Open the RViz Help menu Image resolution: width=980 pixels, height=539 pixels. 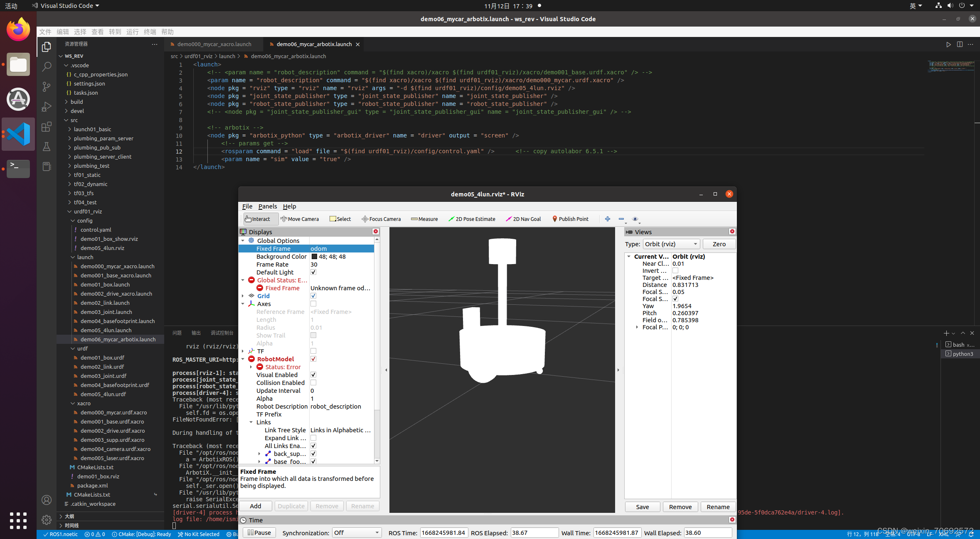point(290,206)
